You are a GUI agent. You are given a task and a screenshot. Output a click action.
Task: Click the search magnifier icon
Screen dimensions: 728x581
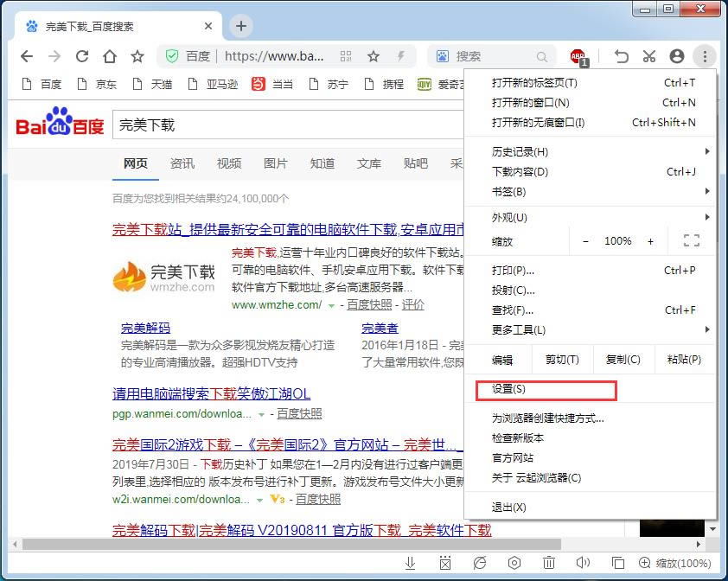point(541,57)
